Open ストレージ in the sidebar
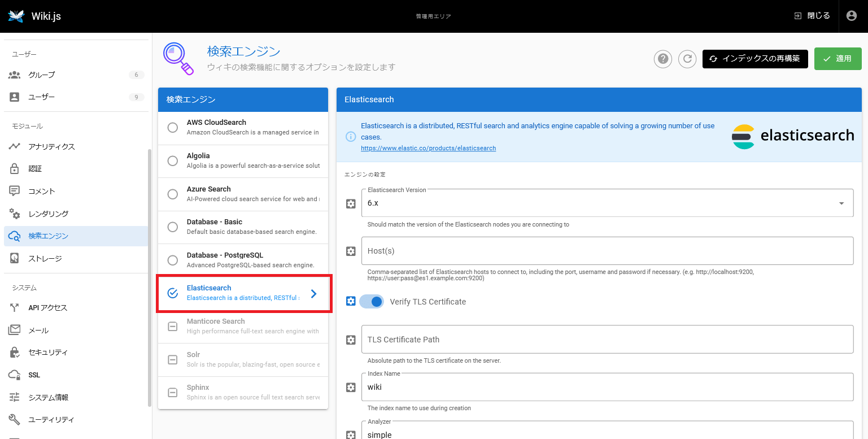The height and width of the screenshot is (439, 868). (76, 258)
